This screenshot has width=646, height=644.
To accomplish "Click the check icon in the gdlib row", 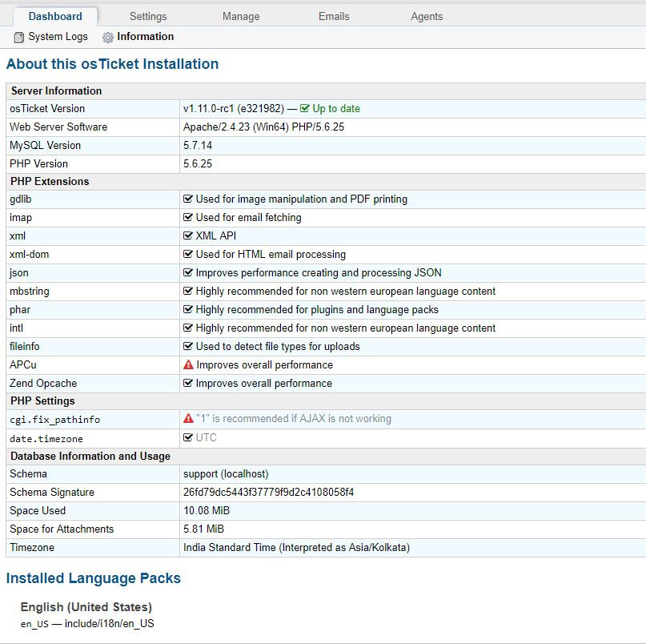I will pos(188,199).
